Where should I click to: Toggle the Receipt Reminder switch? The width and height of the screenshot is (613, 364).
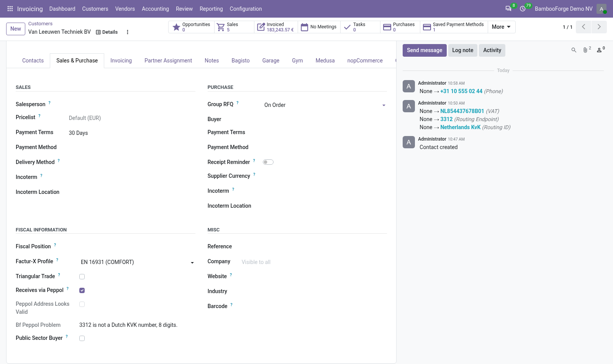[268, 162]
